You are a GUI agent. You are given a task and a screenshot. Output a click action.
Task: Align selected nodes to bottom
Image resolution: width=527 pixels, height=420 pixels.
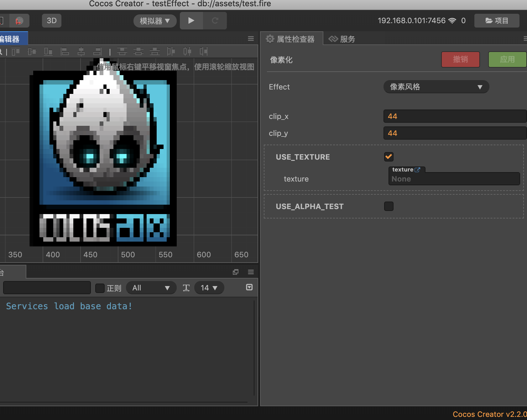click(x=48, y=51)
